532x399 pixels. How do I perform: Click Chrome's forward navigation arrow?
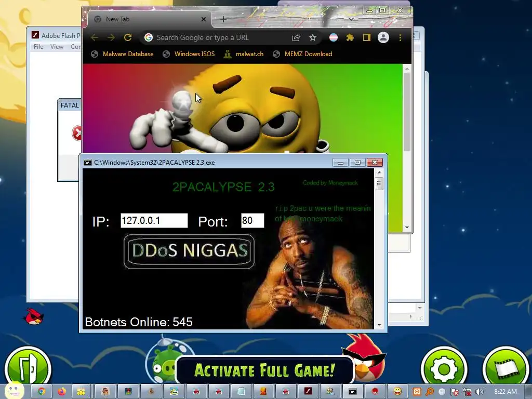tap(111, 37)
